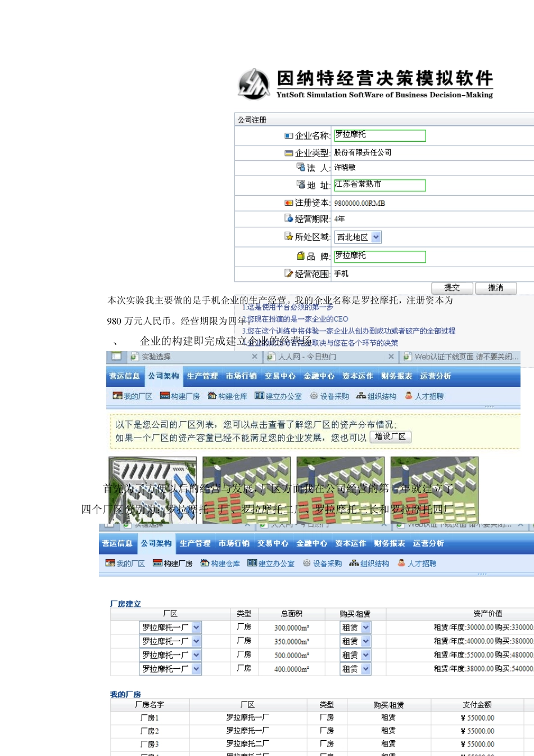Viewport: 534px width, 756px height.
Task: Click the page icon on 人人网 tab
Action: click(271, 357)
